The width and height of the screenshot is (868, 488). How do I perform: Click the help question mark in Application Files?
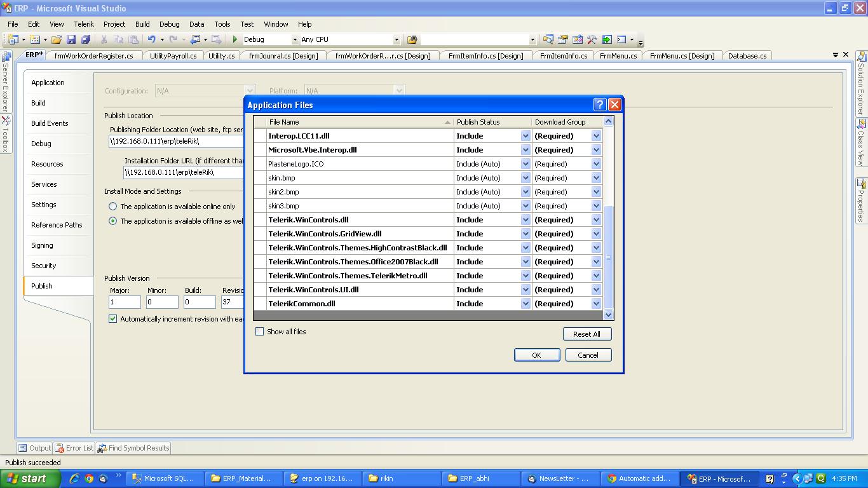[600, 105]
